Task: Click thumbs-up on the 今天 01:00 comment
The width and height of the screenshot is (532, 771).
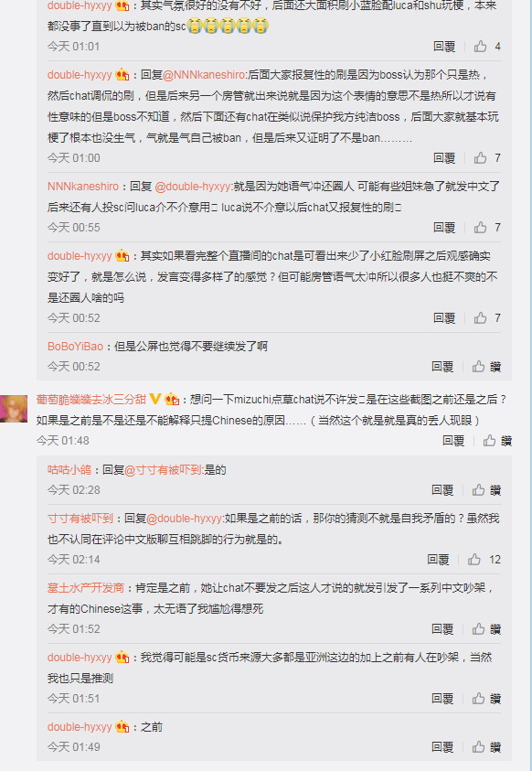Action: point(487,158)
